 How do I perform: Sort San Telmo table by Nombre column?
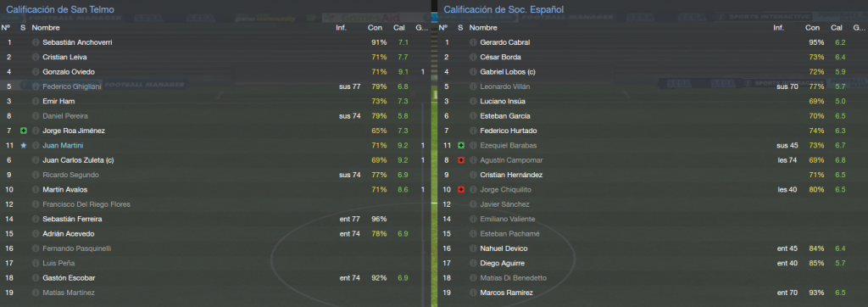pyautogui.click(x=46, y=28)
